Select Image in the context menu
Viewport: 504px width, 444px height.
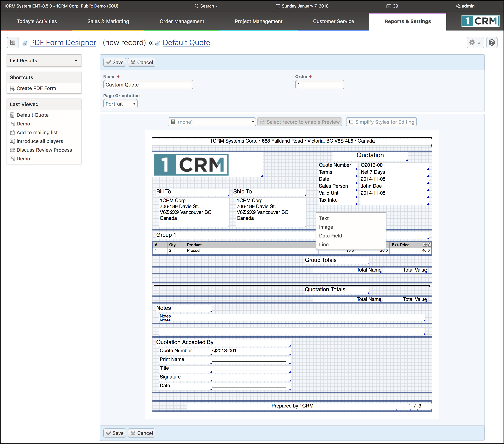point(326,227)
